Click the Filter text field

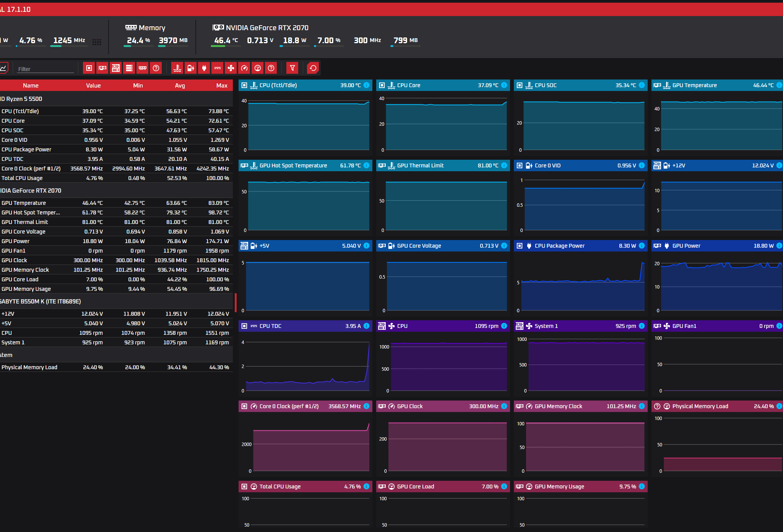[45, 69]
